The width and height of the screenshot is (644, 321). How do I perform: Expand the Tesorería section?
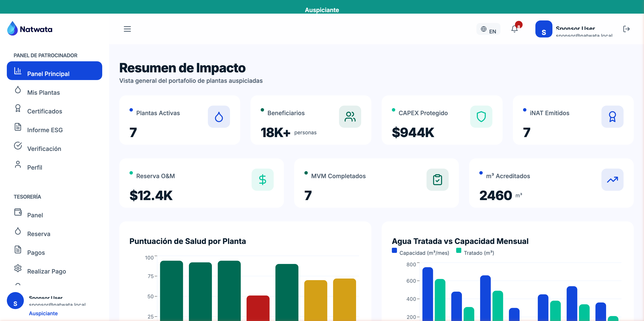click(x=27, y=197)
